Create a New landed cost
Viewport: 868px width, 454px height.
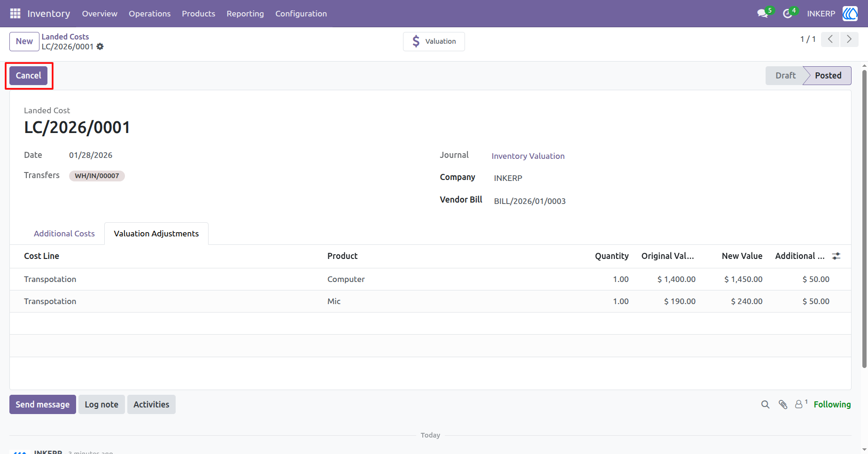(24, 41)
